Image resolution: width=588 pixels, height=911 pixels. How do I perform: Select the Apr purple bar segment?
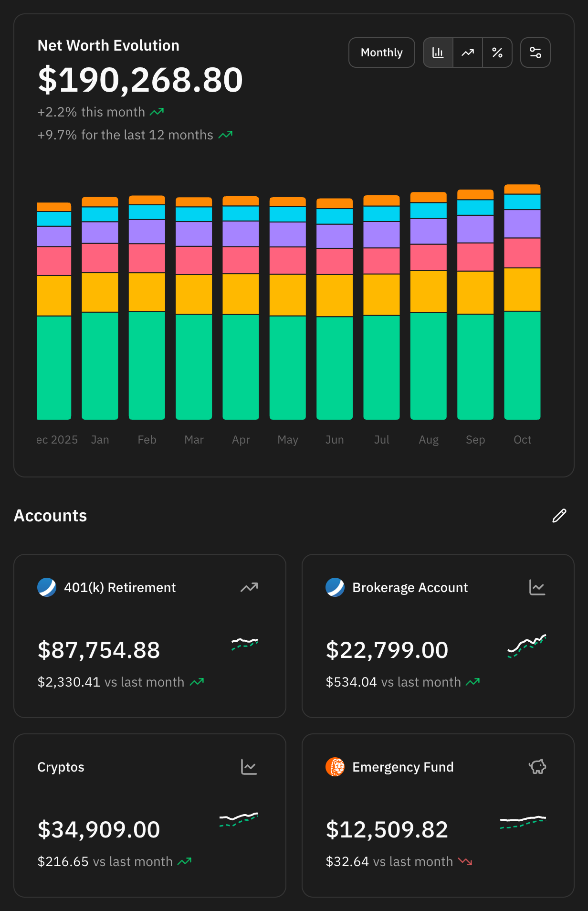241,234
